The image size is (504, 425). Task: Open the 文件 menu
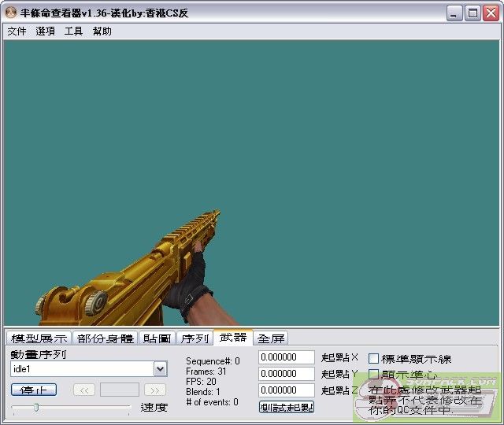[x=17, y=31]
